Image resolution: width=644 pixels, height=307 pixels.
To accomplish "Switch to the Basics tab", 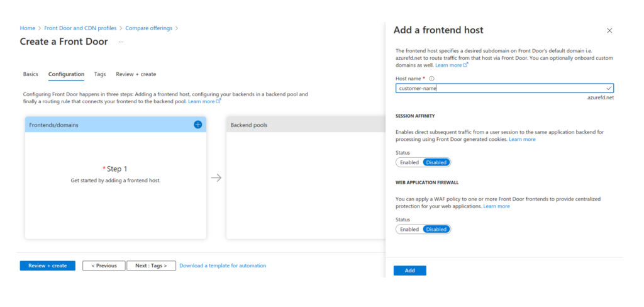I will tap(30, 74).
